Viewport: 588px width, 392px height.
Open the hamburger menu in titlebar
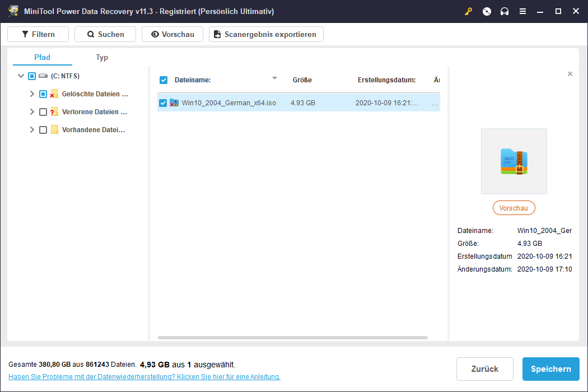point(522,11)
